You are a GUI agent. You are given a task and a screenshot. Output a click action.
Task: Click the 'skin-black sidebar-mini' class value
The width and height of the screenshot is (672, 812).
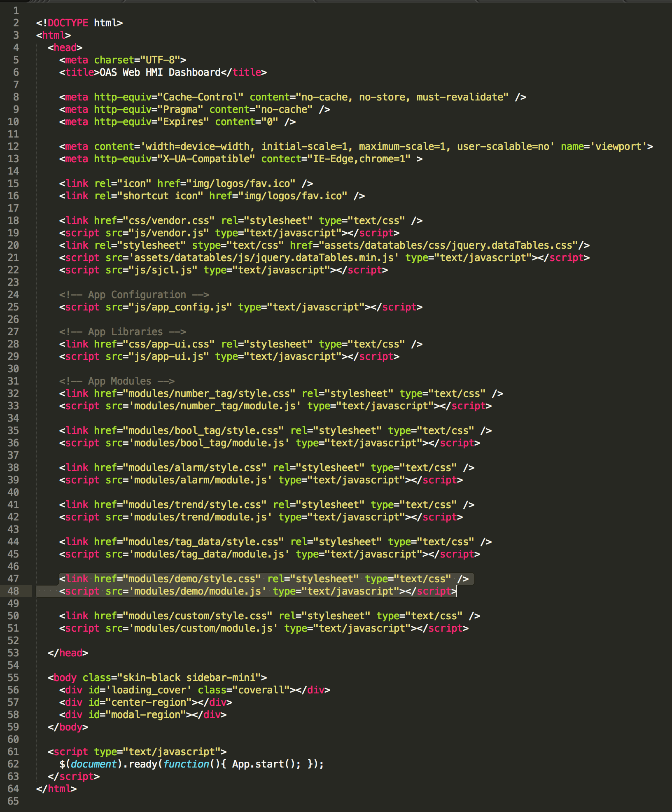pos(189,678)
